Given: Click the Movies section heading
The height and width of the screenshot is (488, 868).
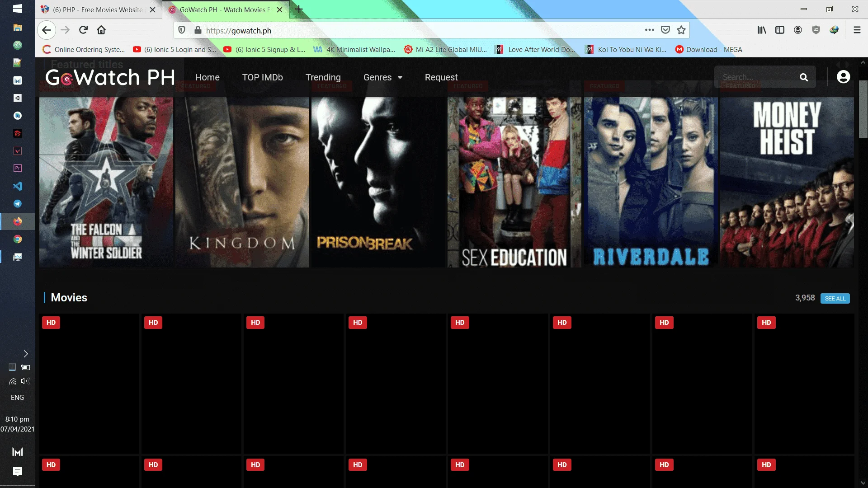Looking at the screenshot, I should click(x=69, y=297).
